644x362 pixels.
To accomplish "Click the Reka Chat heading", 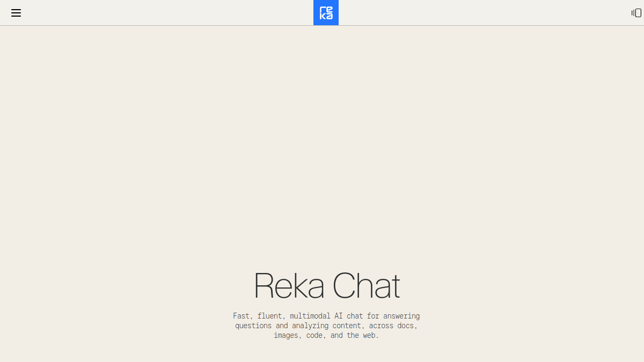I will click(x=326, y=286).
